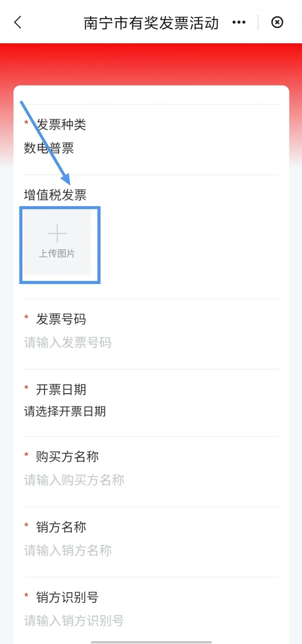This screenshot has width=302, height=644.
Task: Focus the 请输入销方识别号 input field
Action: click(151, 620)
